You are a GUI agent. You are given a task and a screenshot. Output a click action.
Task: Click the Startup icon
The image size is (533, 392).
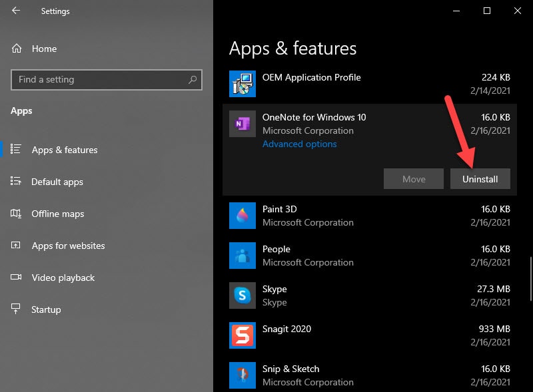[15, 309]
